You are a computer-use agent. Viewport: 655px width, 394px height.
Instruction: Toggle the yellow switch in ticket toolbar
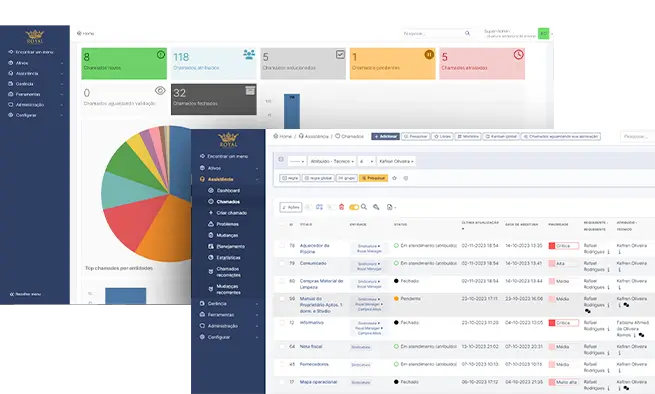point(354,207)
